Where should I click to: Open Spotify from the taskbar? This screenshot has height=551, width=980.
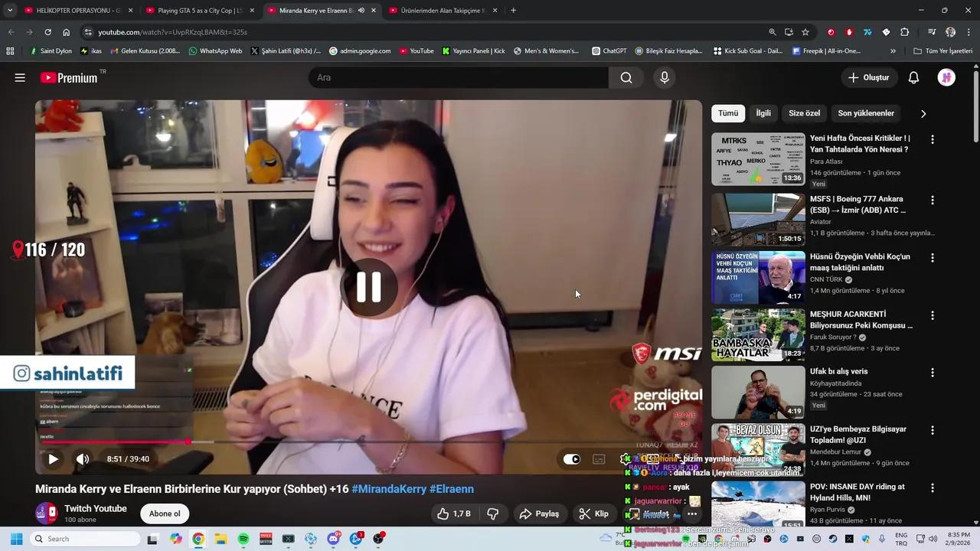[x=243, y=539]
